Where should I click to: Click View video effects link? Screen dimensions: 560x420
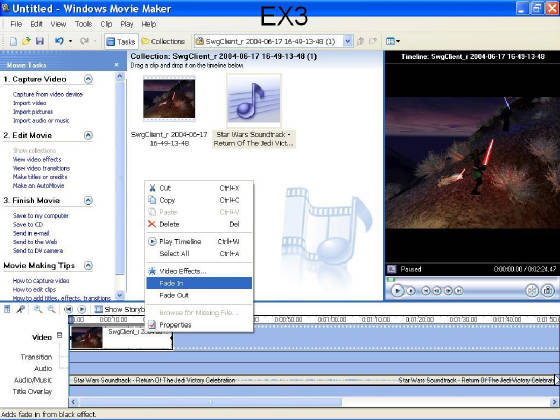point(37,159)
